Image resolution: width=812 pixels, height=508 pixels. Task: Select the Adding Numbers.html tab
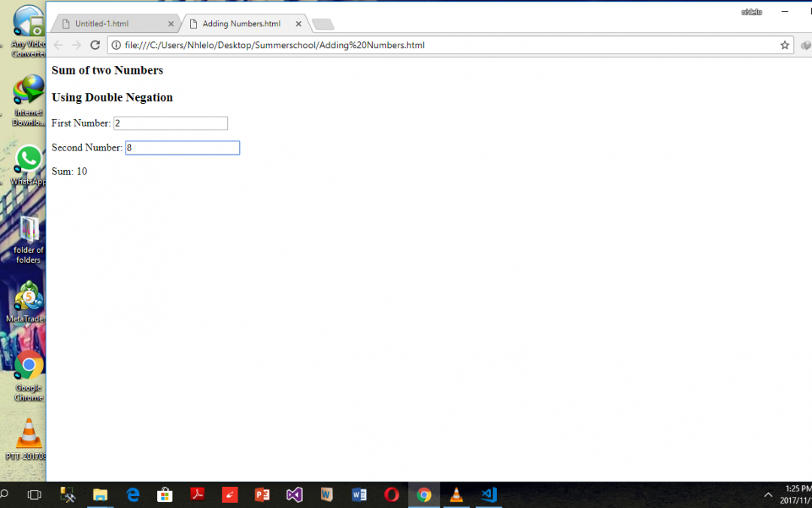tap(241, 24)
